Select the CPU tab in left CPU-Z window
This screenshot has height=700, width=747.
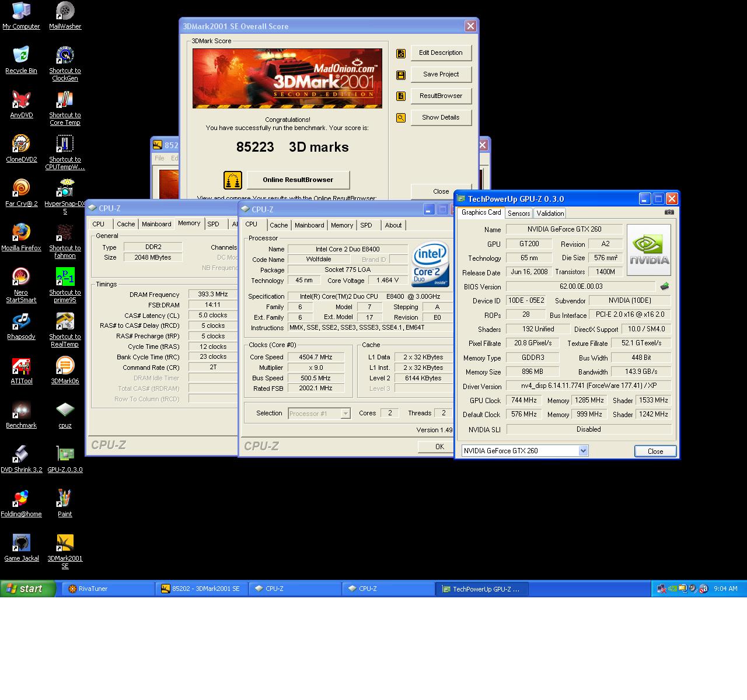point(99,224)
